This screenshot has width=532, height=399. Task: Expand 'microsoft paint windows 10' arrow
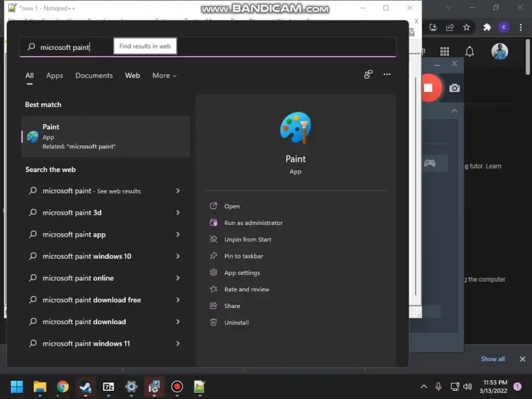click(x=178, y=257)
